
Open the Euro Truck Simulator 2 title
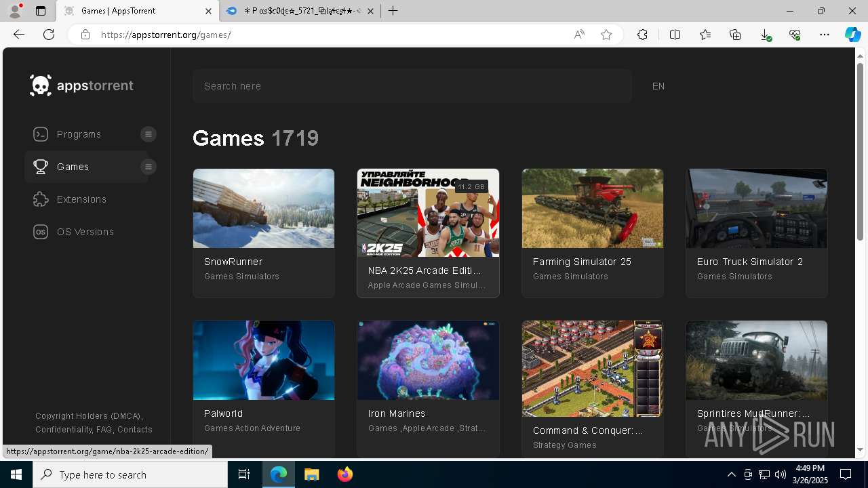coord(750,262)
